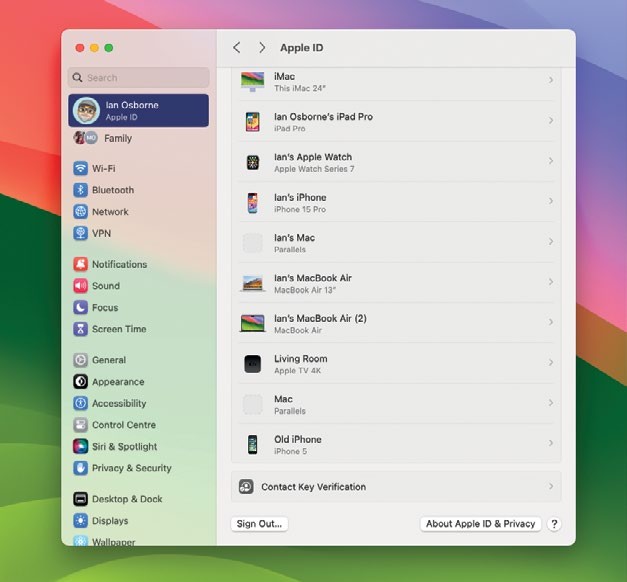The image size is (627, 582).
Task: Expand Ian's Mac Parallels chevron
Action: pos(551,242)
